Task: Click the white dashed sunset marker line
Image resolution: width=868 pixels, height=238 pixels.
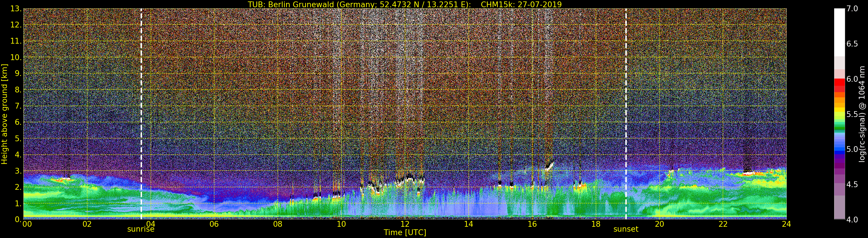Action: click(x=626, y=114)
